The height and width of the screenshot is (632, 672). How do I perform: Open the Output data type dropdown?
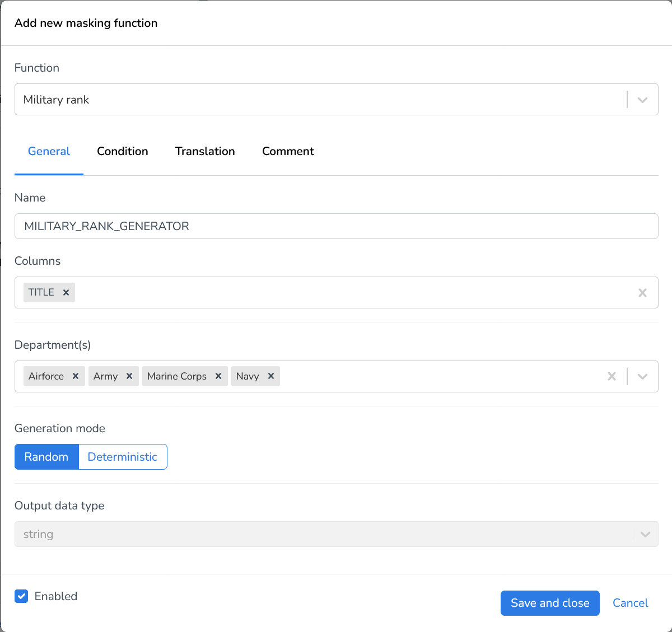(x=645, y=534)
